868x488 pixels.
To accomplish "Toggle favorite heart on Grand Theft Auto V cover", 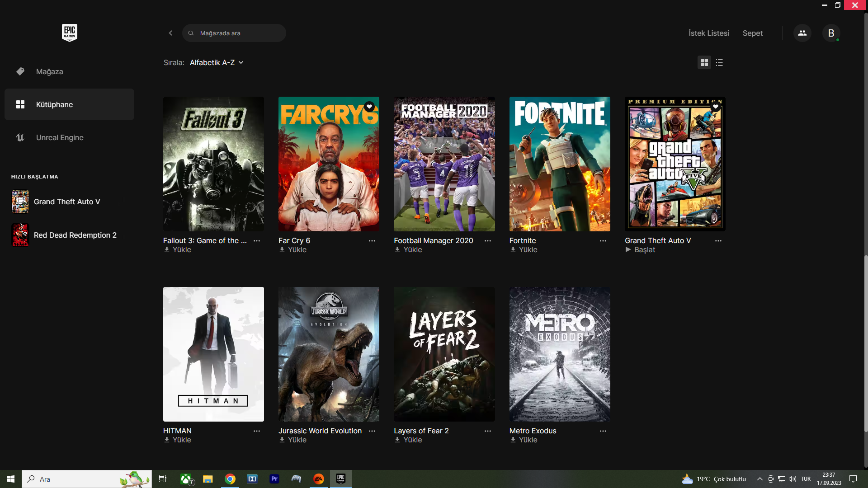I will point(716,107).
